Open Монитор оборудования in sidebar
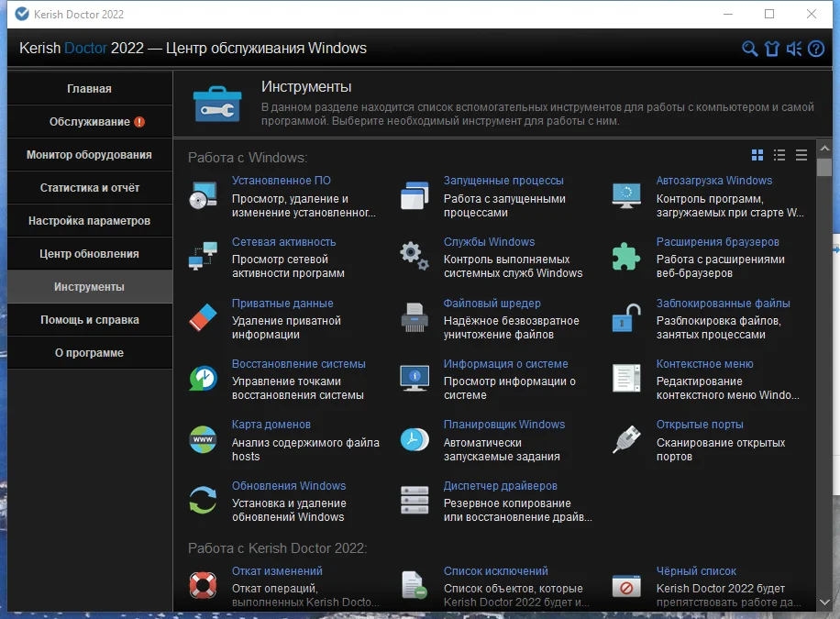Image resolution: width=840 pixels, height=619 pixels. click(90, 155)
